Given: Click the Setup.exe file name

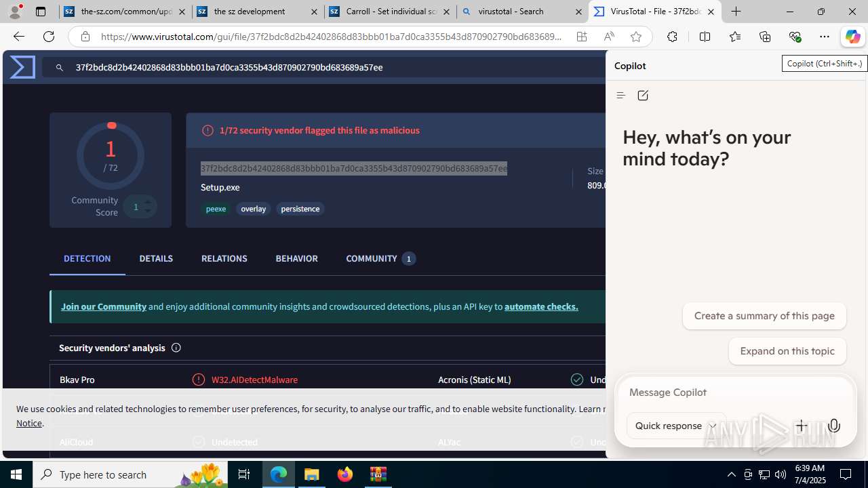Looking at the screenshot, I should 220,187.
